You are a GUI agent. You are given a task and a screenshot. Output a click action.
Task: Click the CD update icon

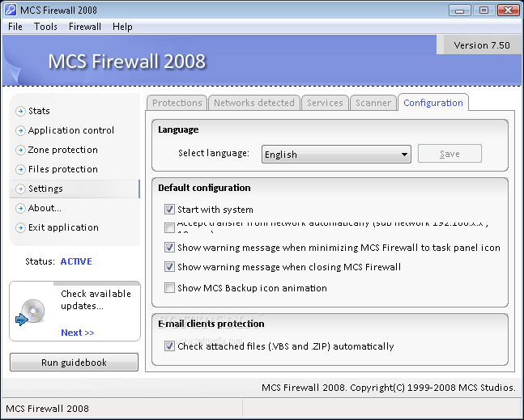pyautogui.click(x=31, y=312)
